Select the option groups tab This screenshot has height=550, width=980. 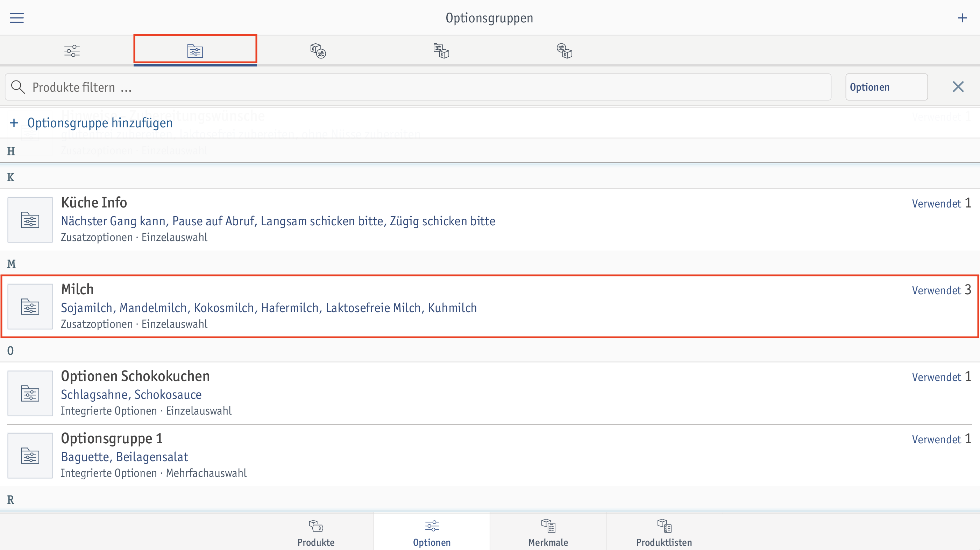[195, 51]
